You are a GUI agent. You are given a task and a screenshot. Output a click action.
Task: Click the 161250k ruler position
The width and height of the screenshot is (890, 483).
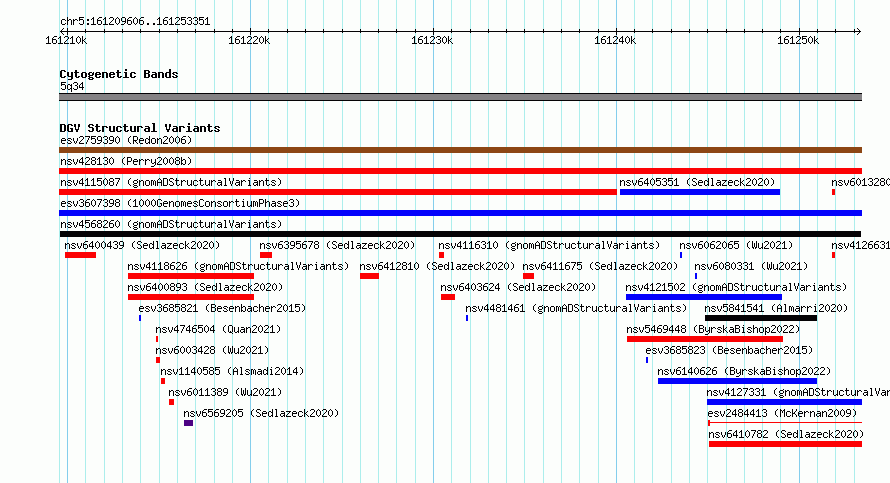[799, 40]
